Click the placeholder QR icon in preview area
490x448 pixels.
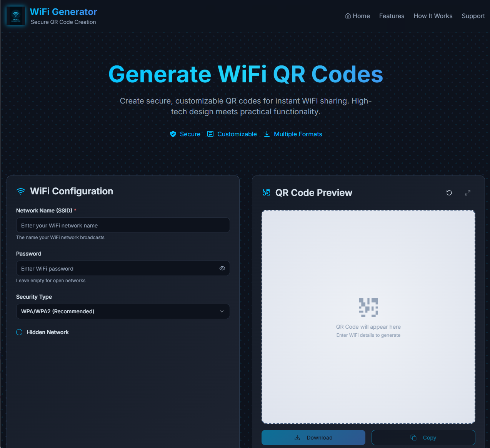pyautogui.click(x=368, y=308)
